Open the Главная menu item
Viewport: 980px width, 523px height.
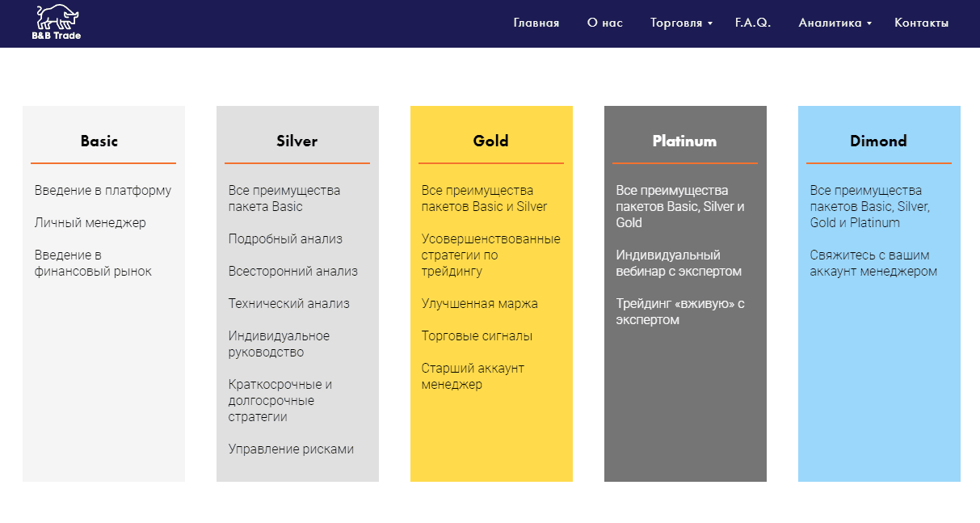click(536, 23)
